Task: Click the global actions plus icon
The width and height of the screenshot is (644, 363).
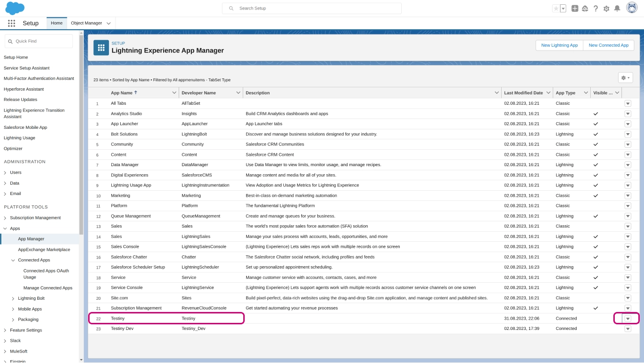Action: [x=575, y=8]
